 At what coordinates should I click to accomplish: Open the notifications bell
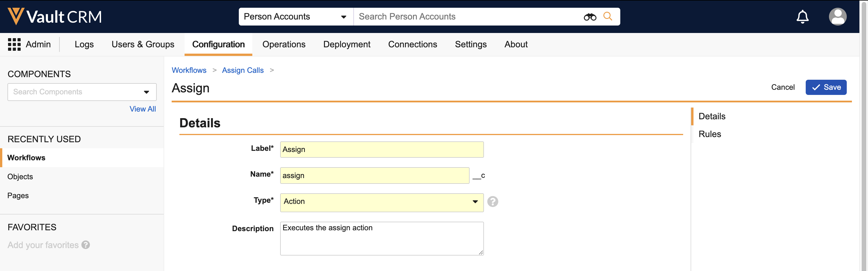[802, 17]
